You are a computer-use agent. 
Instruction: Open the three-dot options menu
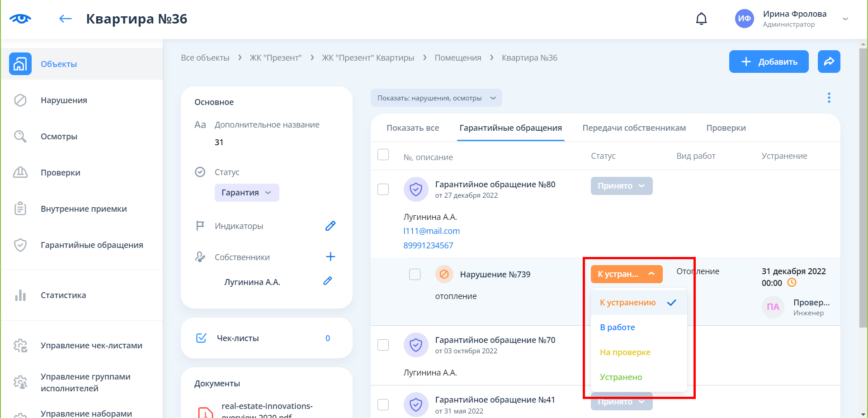click(829, 98)
